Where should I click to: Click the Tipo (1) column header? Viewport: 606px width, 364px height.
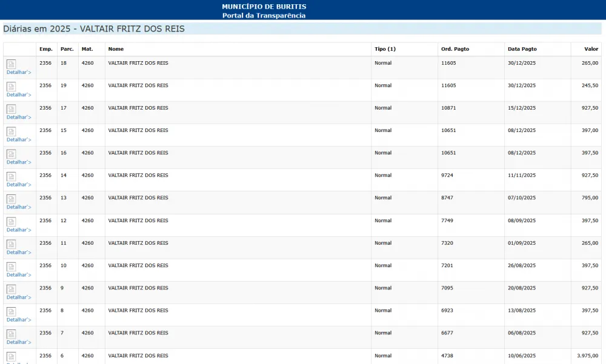coord(385,49)
